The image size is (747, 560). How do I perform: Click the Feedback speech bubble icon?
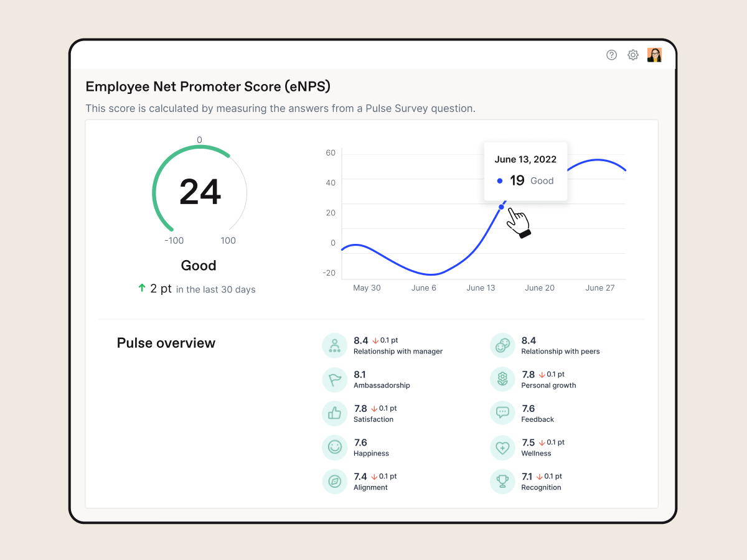tap(502, 413)
